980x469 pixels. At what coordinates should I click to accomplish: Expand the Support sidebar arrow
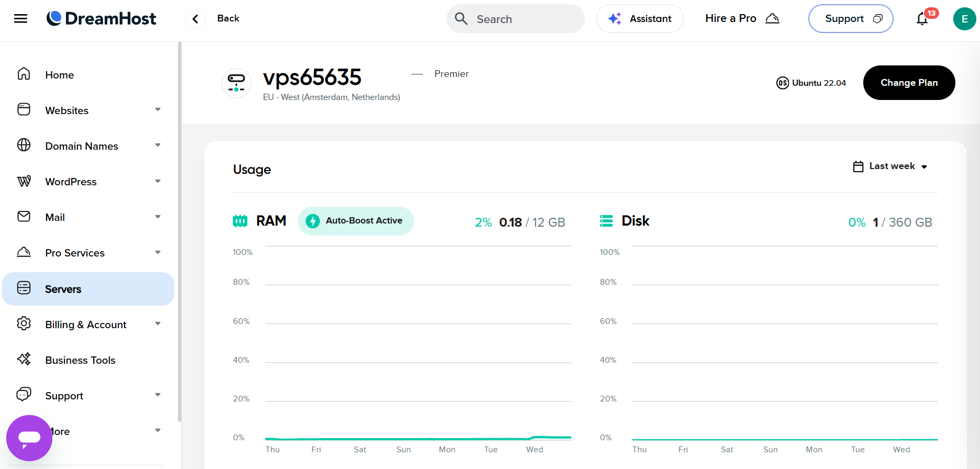point(158,395)
